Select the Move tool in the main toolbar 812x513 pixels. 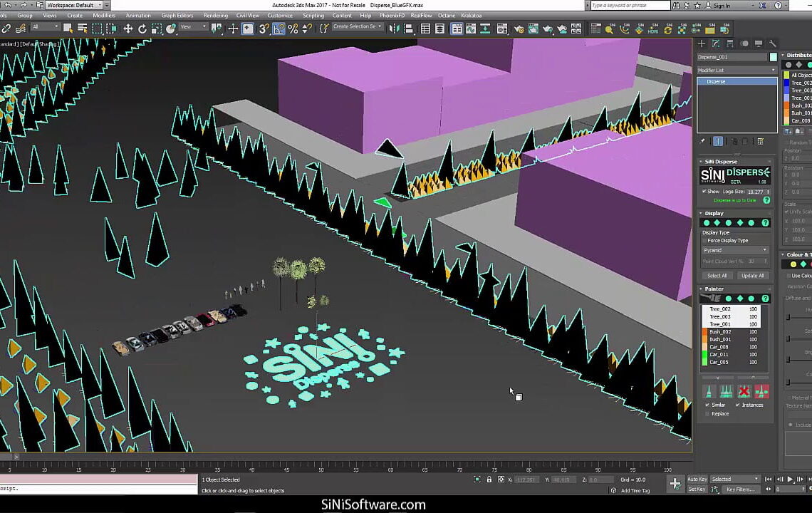128,29
